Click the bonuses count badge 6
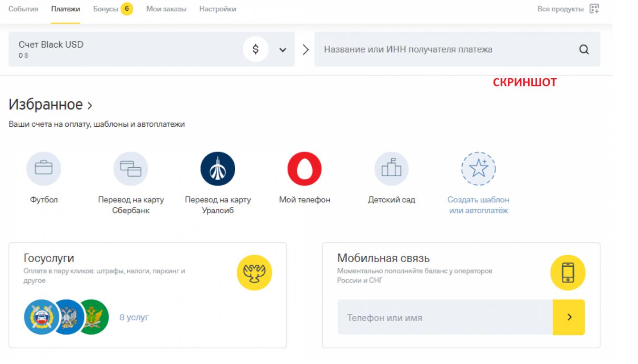 tap(127, 9)
